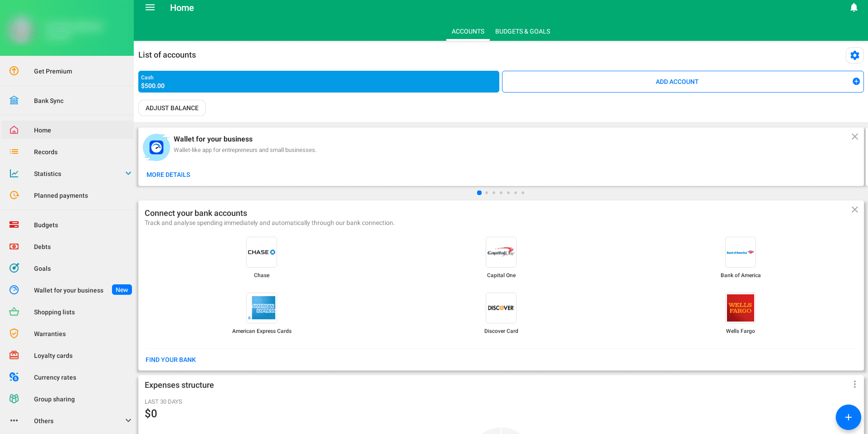Select the Discover Card logo
This screenshot has height=434, width=868.
(x=501, y=308)
